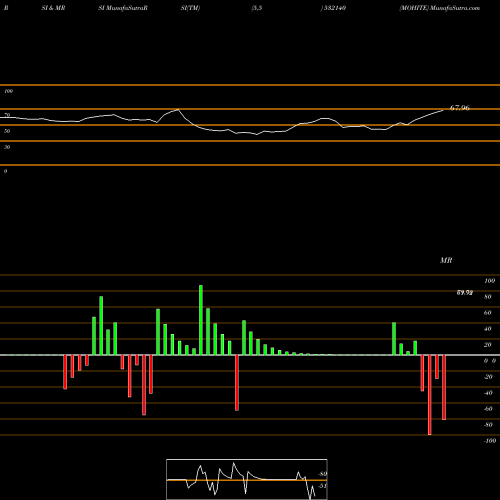Click the MR axis label -80

488,425
